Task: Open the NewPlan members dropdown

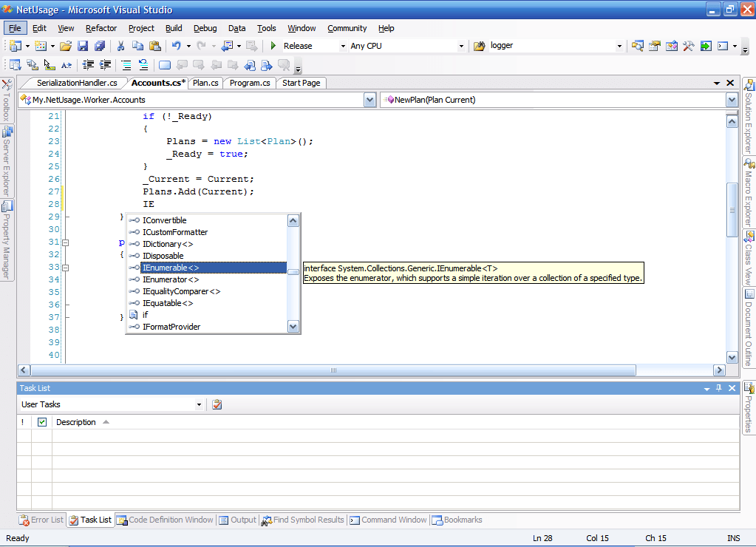Action: coord(732,100)
